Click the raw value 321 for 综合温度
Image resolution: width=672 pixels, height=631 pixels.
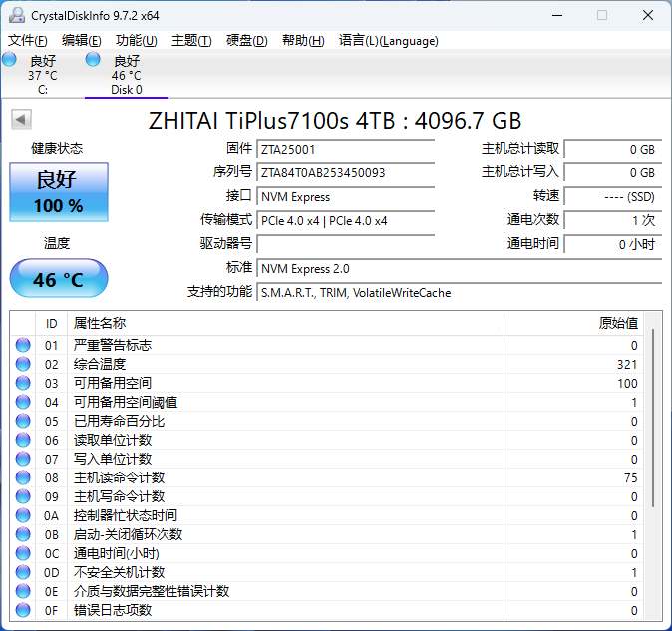point(627,365)
